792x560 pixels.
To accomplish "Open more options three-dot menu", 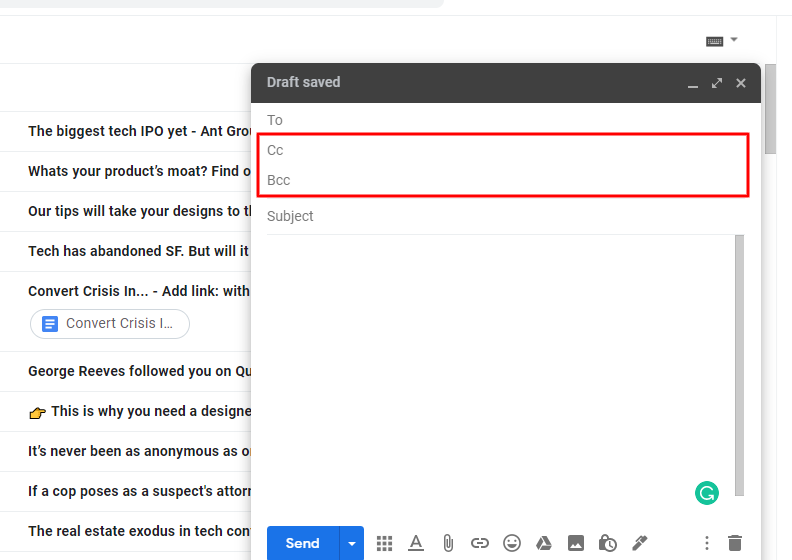I will click(x=707, y=543).
